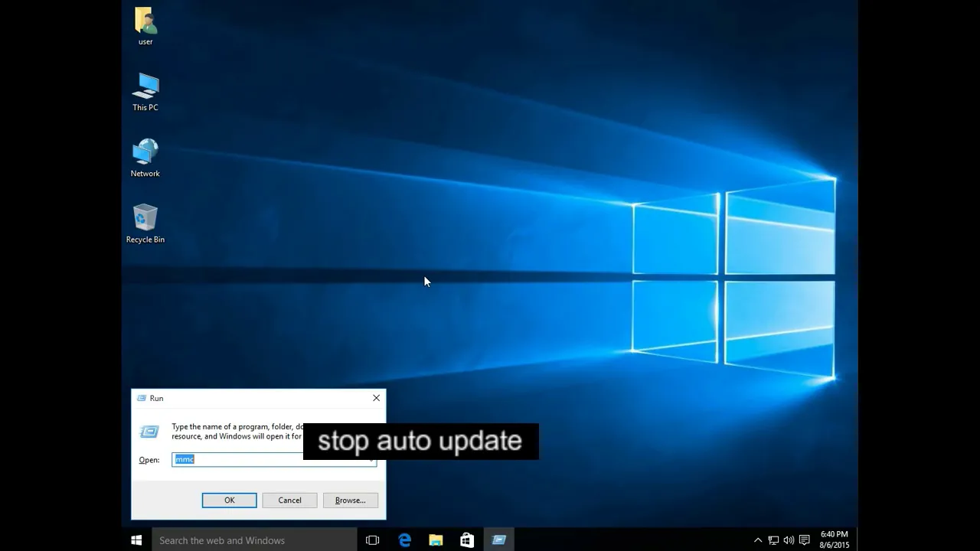Click the Run dialog title bar icon
980x551 pixels.
pos(141,398)
